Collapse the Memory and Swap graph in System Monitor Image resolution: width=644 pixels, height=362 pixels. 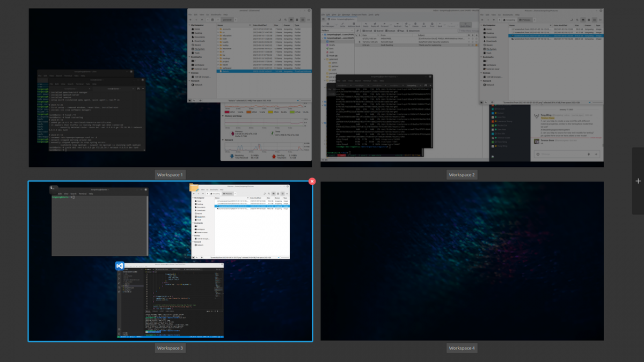[x=223, y=116]
